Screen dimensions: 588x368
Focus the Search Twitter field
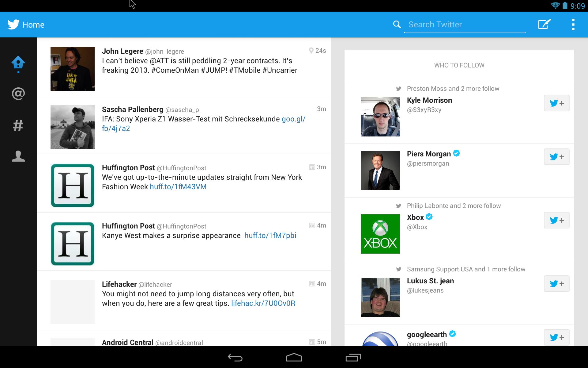point(465,25)
